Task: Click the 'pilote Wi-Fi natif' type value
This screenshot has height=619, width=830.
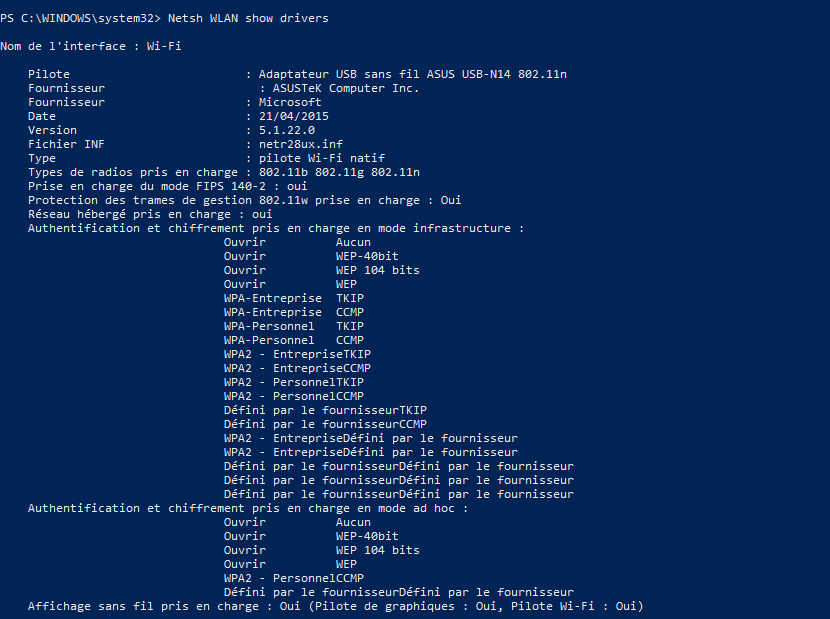Action: pyautogui.click(x=321, y=158)
